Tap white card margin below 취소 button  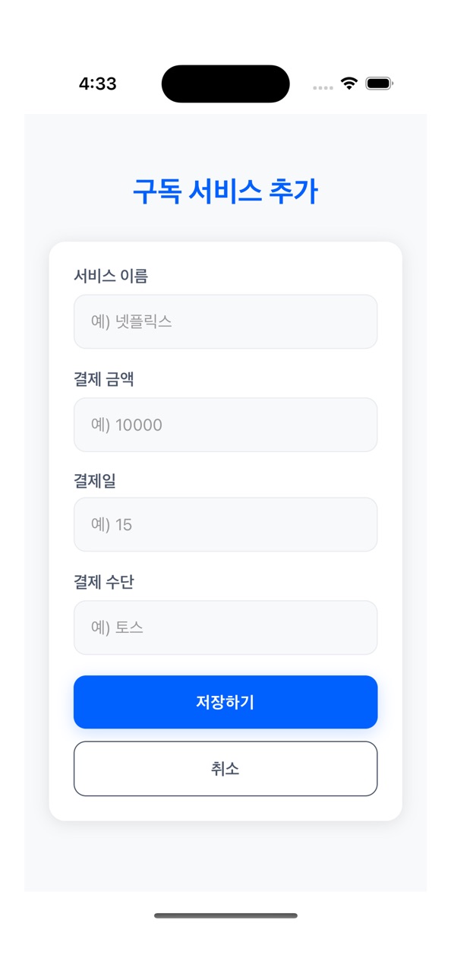tap(225, 808)
